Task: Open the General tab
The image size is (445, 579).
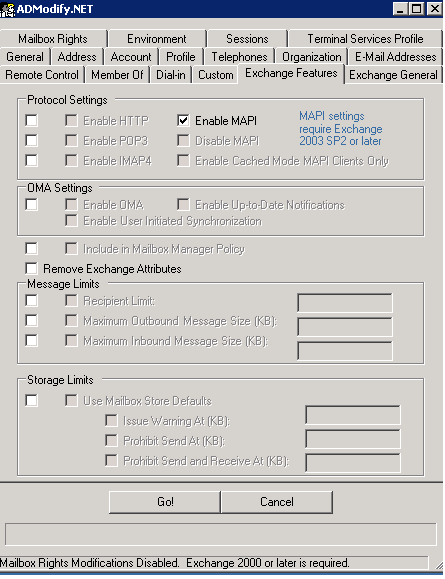Action: (x=25, y=57)
